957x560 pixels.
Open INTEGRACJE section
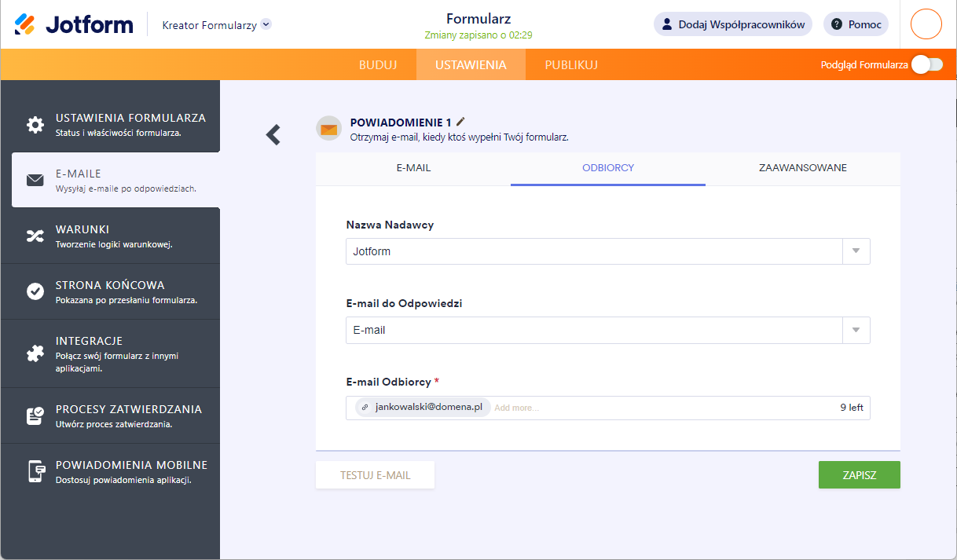pyautogui.click(x=111, y=353)
